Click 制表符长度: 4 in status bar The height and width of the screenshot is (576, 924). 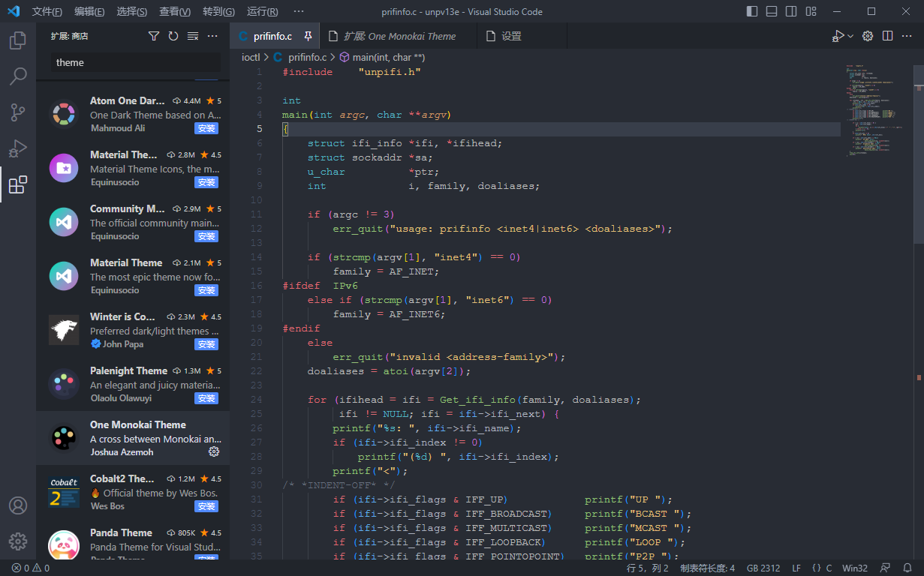707,568
